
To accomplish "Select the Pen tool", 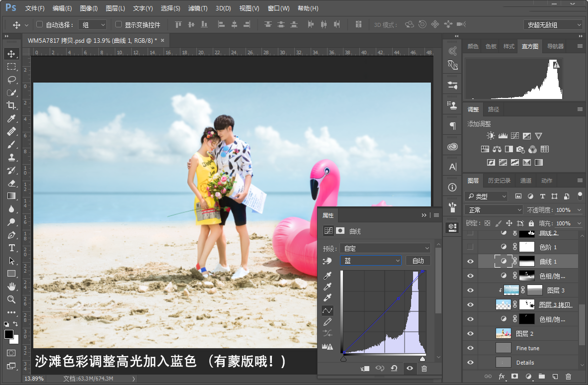I will coord(11,235).
